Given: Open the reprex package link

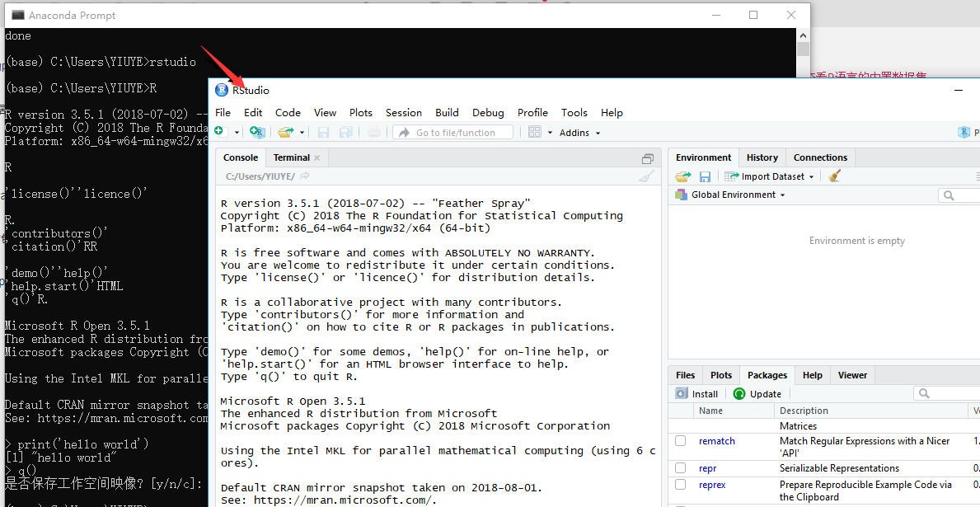Looking at the screenshot, I should point(712,485).
